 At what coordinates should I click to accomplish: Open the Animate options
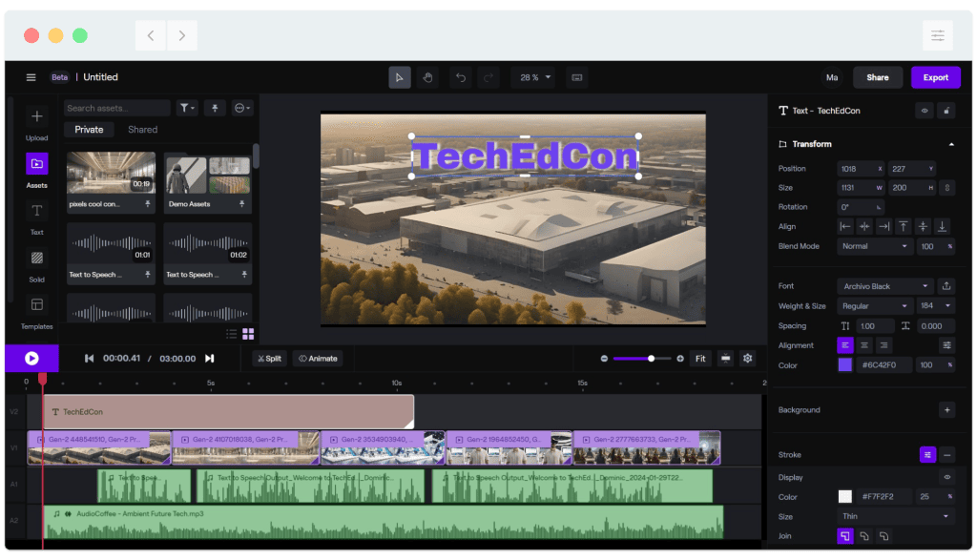tap(318, 358)
